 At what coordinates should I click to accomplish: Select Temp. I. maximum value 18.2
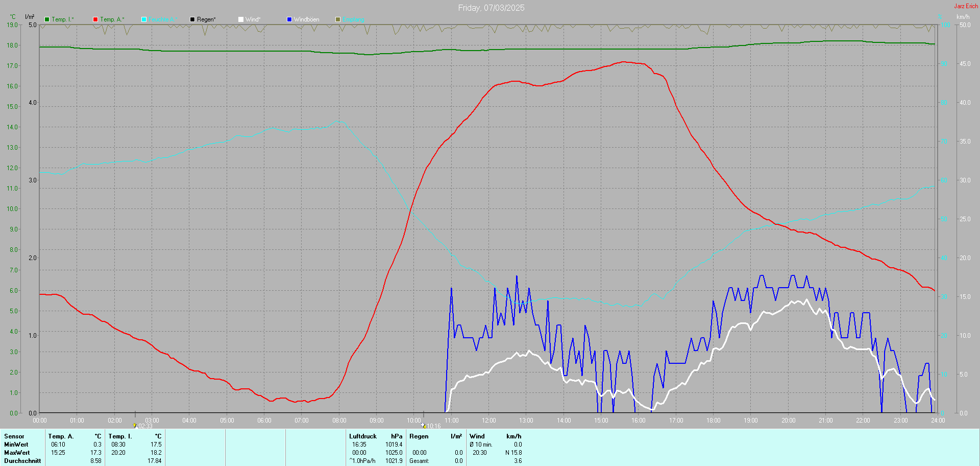[x=156, y=453]
